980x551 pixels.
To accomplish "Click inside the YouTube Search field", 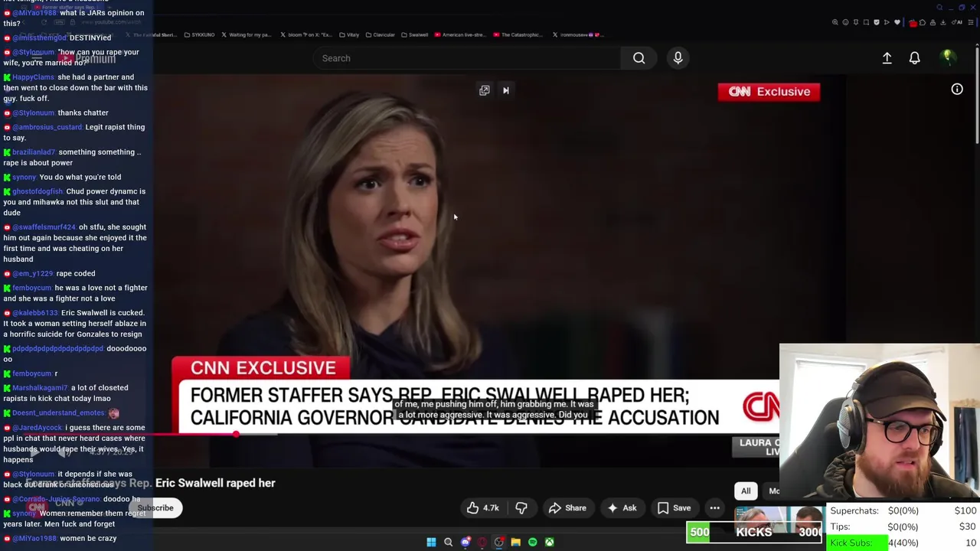I will 467,58.
